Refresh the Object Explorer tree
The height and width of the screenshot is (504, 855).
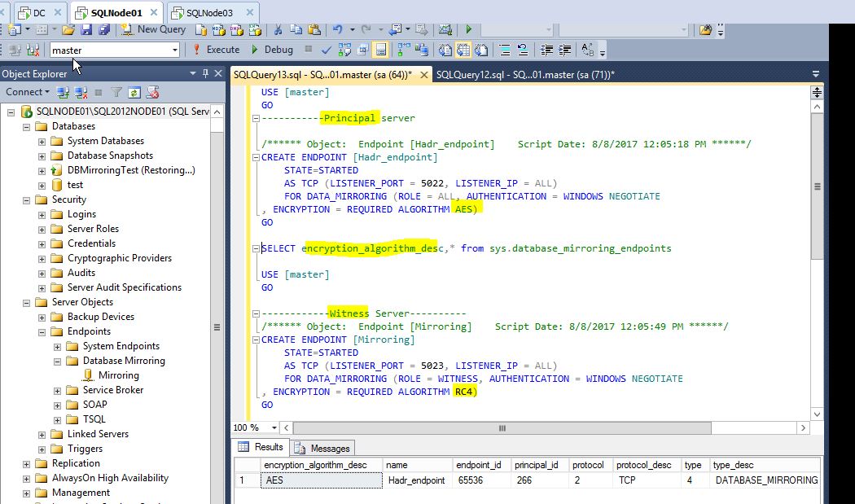(133, 92)
